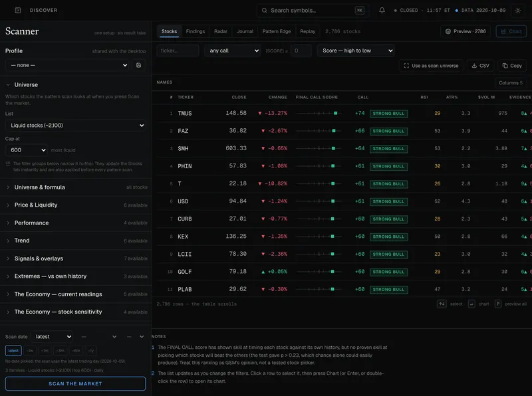Sort by the RSI column header
Viewport: 532px width, 396px height.
(424, 97)
